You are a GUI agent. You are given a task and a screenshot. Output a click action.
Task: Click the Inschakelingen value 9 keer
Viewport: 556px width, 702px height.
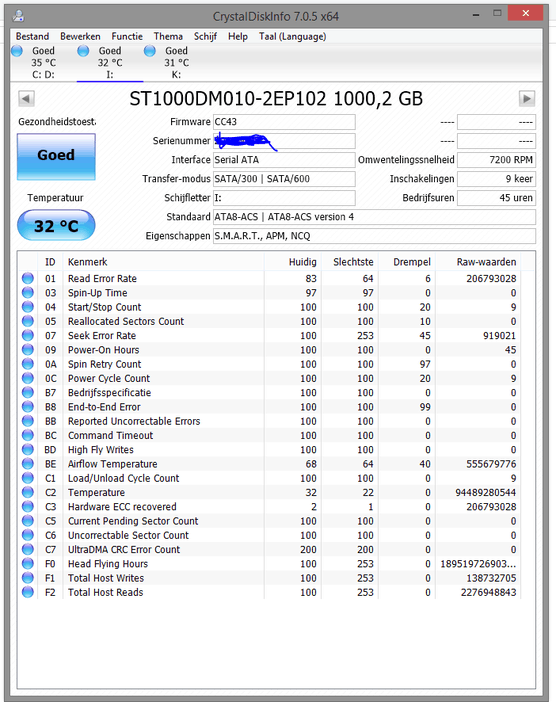(x=496, y=179)
